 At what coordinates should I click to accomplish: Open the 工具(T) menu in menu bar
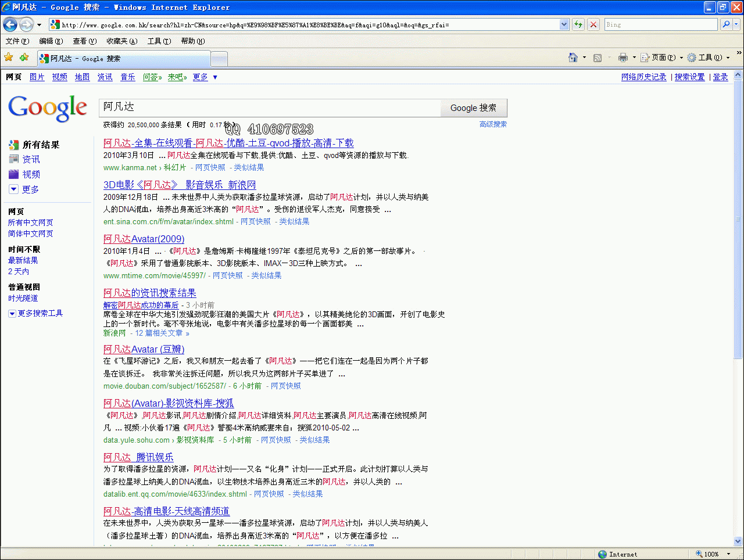[159, 41]
